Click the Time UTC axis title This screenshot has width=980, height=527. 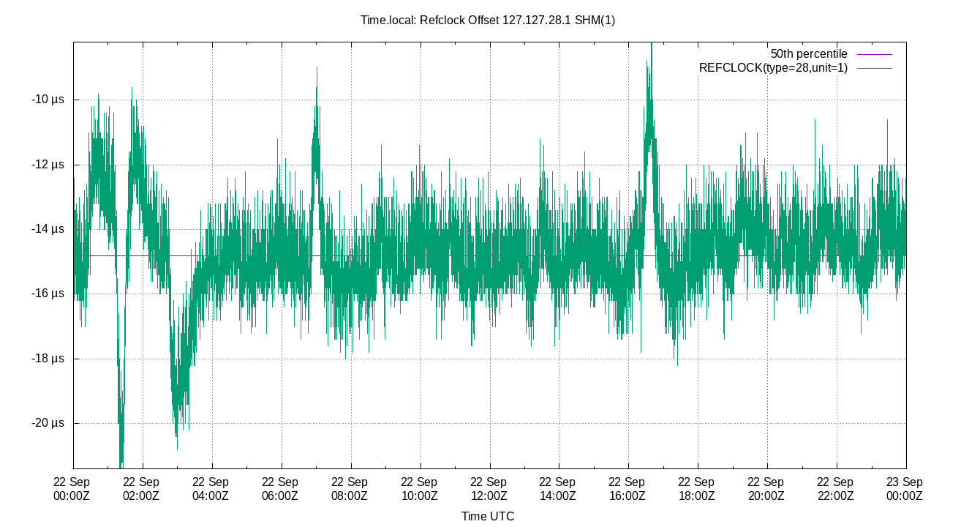(x=488, y=516)
